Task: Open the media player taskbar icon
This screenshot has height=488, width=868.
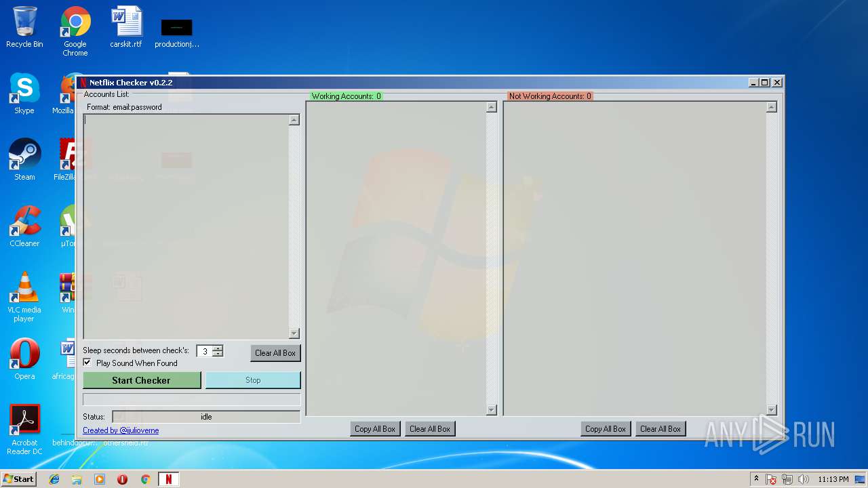Action: coord(100,479)
